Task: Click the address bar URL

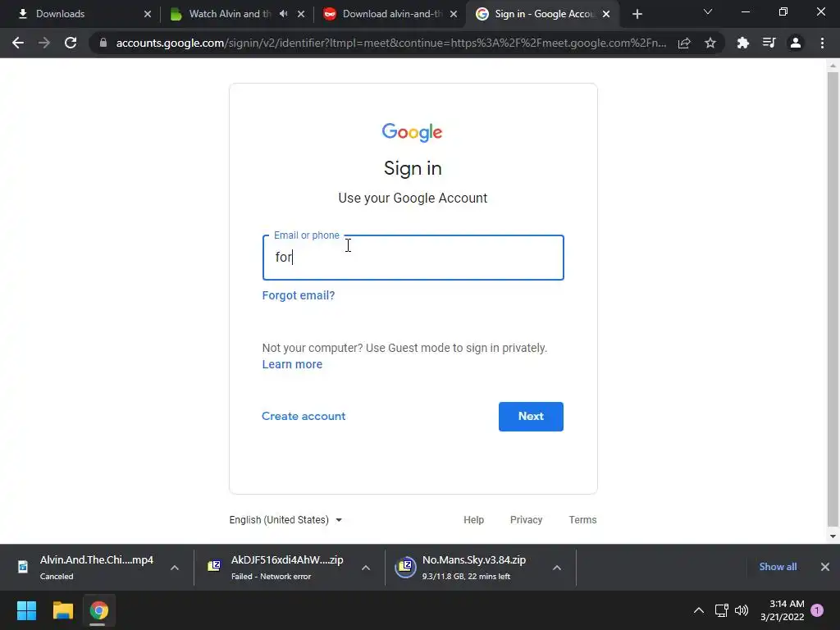Action: pos(391,43)
